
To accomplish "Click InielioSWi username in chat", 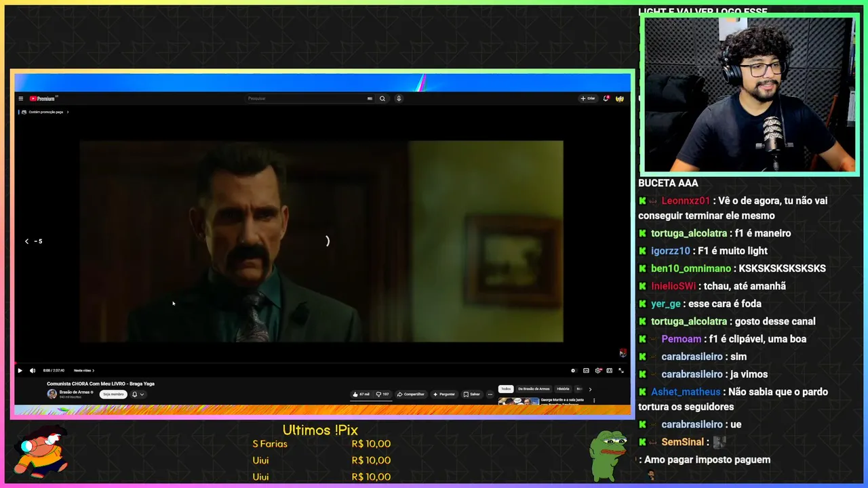I will (x=673, y=286).
